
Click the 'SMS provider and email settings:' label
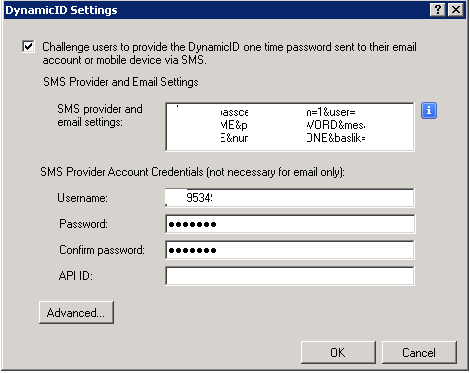click(100, 115)
